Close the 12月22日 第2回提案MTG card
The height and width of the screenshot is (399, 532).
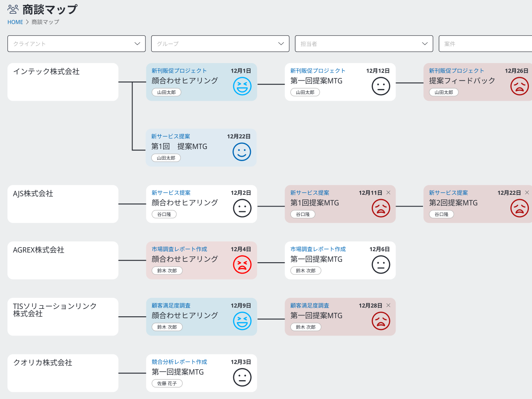tap(527, 192)
